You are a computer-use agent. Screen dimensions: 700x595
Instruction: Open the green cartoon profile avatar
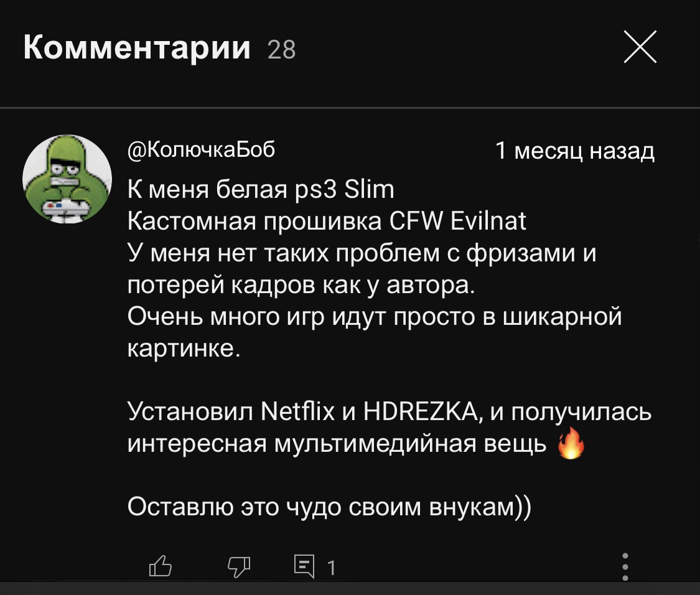pos(67,179)
